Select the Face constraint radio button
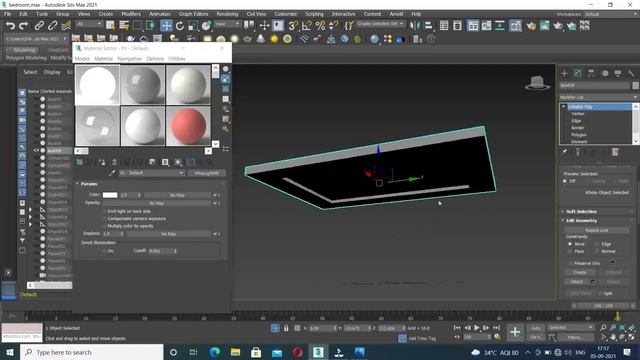 point(570,251)
